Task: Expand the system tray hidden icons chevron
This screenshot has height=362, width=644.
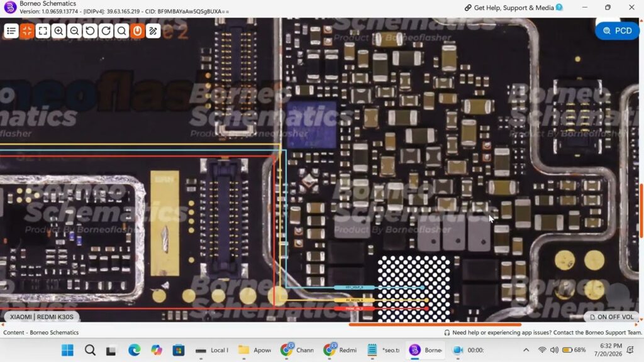Action: pos(526,350)
